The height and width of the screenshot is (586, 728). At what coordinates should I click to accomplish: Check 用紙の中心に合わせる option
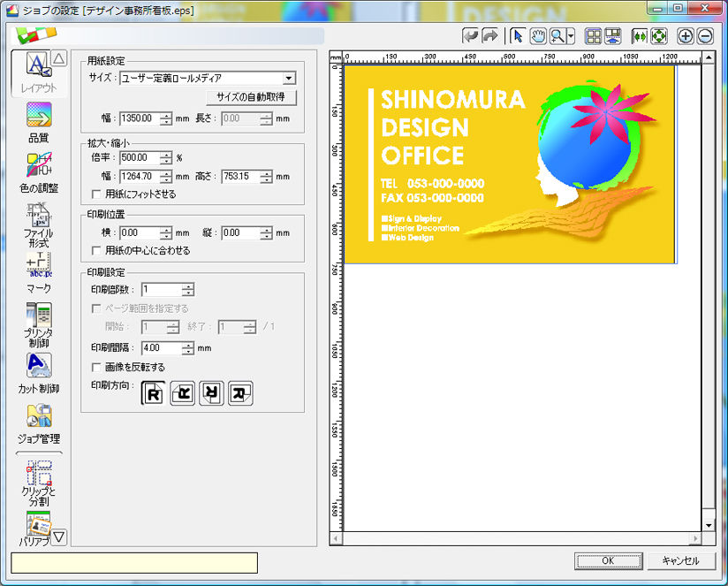pyautogui.click(x=97, y=250)
